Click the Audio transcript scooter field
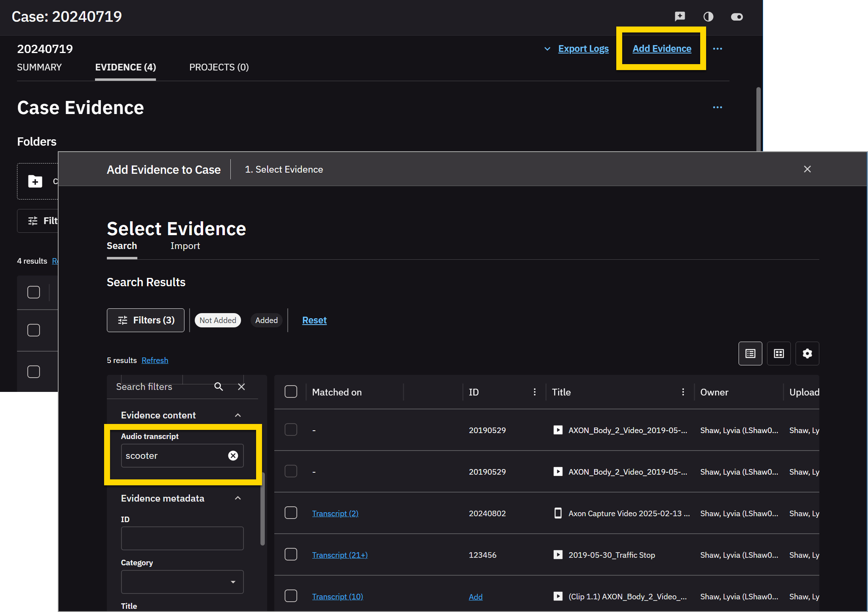868x612 pixels. [x=182, y=456]
